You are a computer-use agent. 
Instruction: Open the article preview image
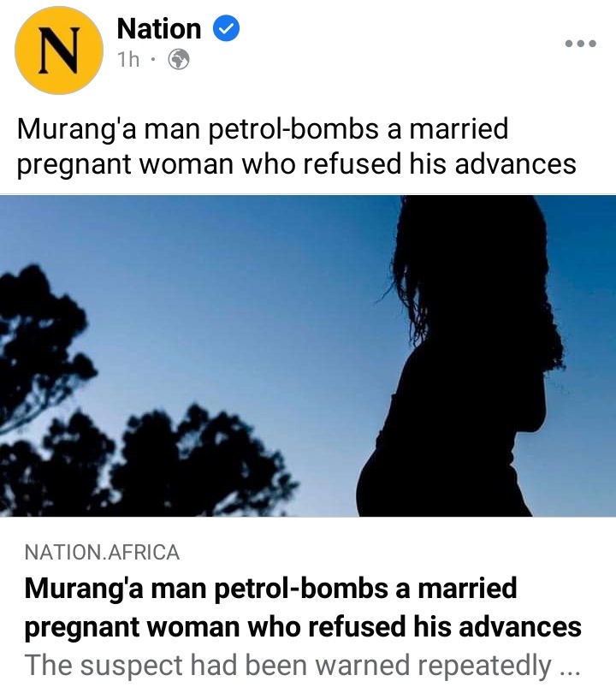[308, 356]
